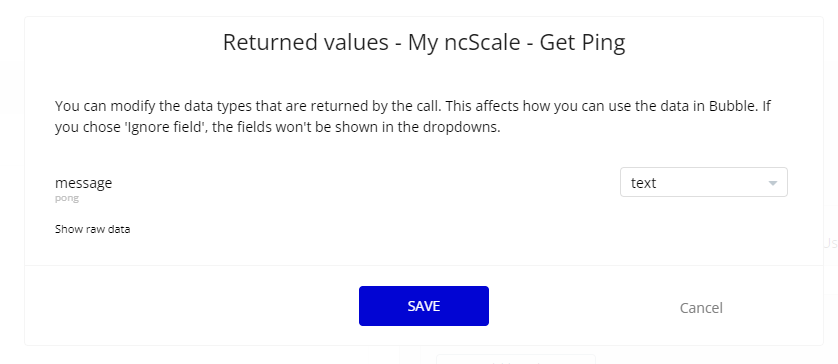Click the word text inside the type selector
Image resolution: width=838 pixels, height=364 pixels.
[643, 183]
